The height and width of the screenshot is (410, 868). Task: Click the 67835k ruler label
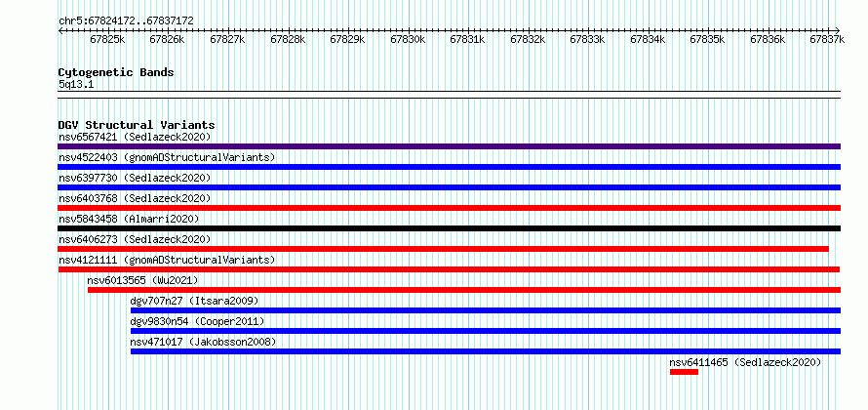708,39
